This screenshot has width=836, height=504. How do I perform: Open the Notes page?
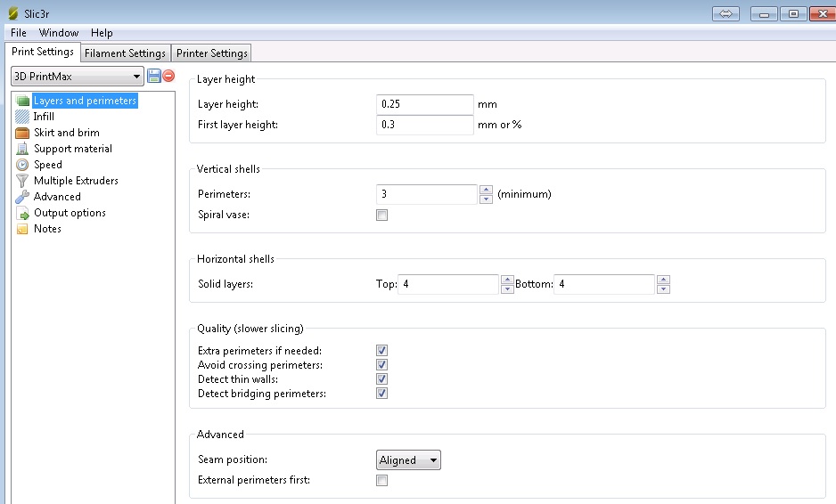[47, 229]
